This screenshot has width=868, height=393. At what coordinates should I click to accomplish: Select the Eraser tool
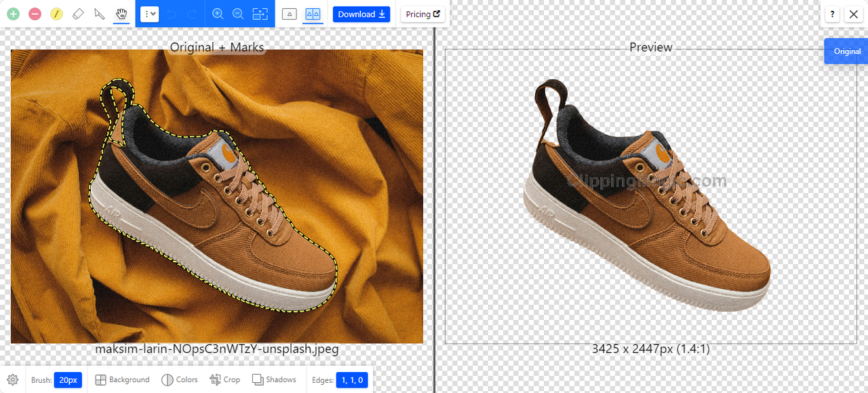(78, 14)
